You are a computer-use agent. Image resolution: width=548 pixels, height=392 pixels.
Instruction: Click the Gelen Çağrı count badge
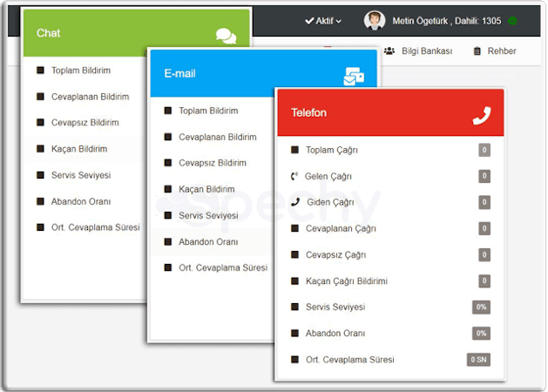[x=484, y=176]
